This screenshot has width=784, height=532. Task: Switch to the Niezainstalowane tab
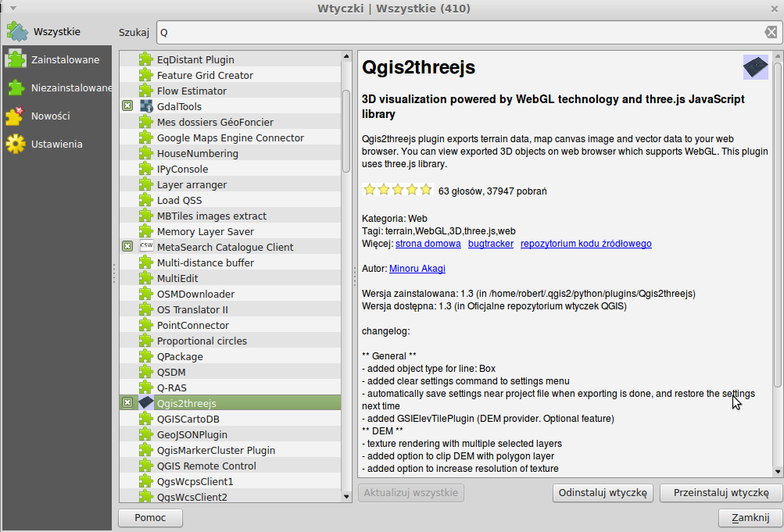point(56,88)
